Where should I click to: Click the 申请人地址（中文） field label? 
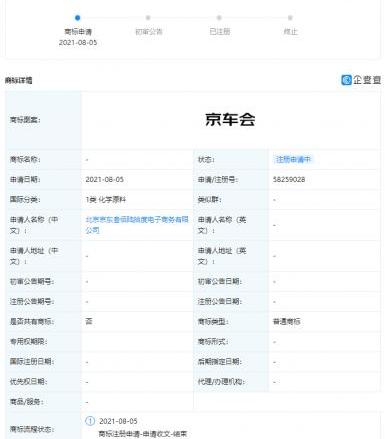click(34, 256)
